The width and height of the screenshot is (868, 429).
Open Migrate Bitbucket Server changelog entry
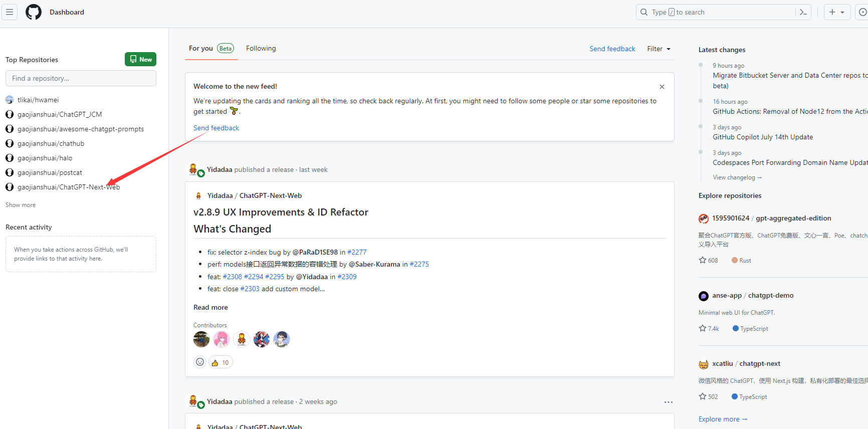pyautogui.click(x=790, y=81)
